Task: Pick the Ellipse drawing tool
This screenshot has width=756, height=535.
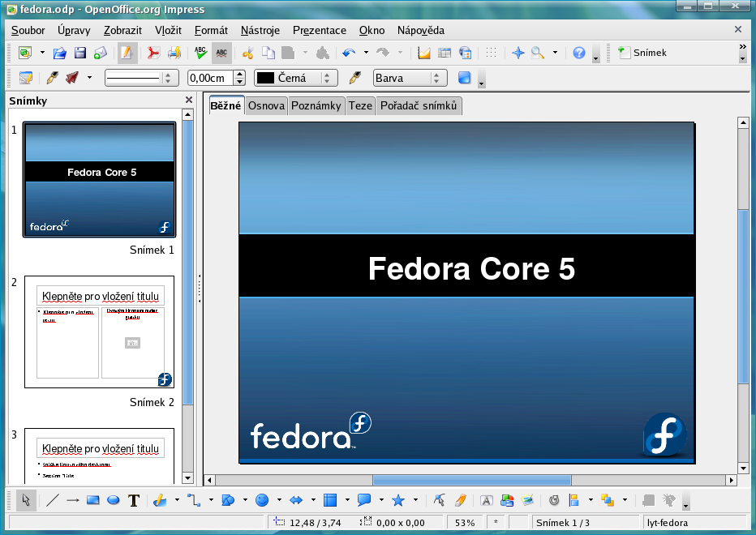Action: 114,501
